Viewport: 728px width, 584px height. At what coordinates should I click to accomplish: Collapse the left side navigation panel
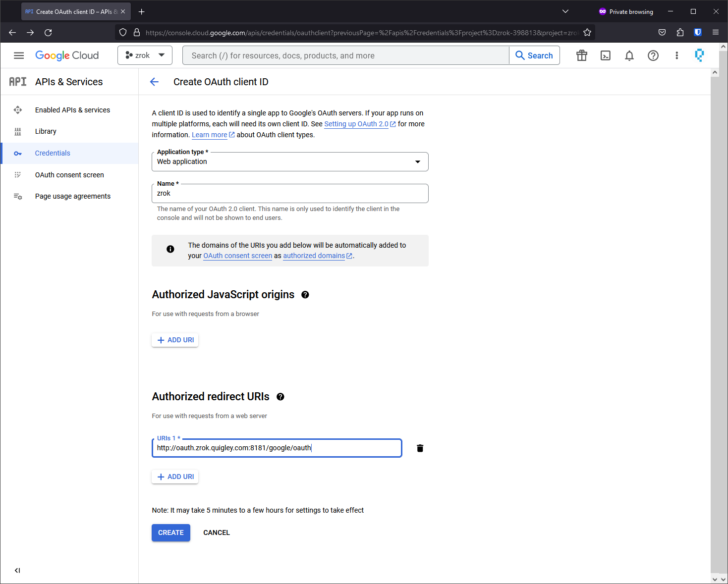(x=17, y=571)
